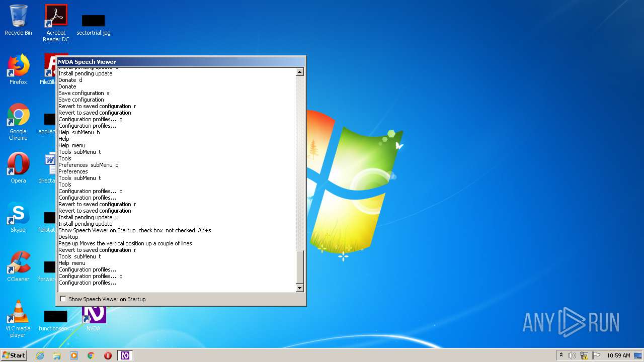Open Windows Explorer folder in taskbar
The image size is (644, 362).
[57, 355]
